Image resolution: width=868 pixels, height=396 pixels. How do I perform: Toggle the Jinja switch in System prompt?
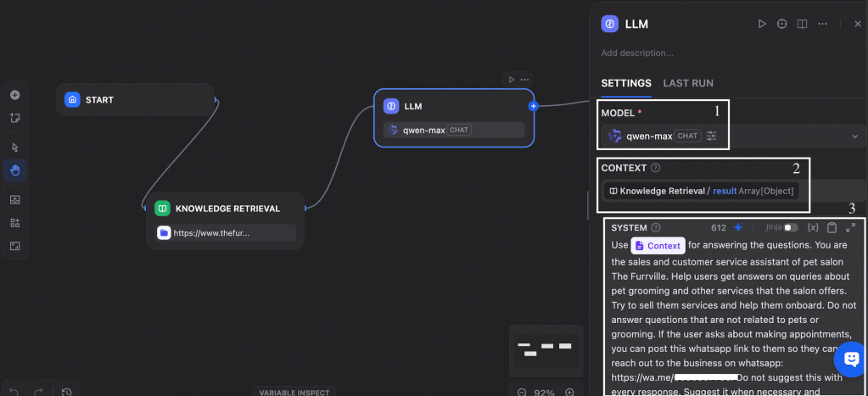pos(790,227)
